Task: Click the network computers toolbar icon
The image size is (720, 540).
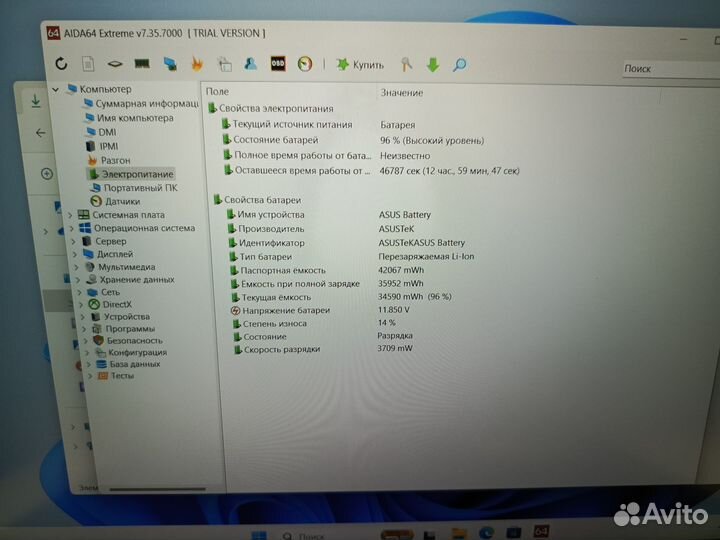Action: coord(170,64)
